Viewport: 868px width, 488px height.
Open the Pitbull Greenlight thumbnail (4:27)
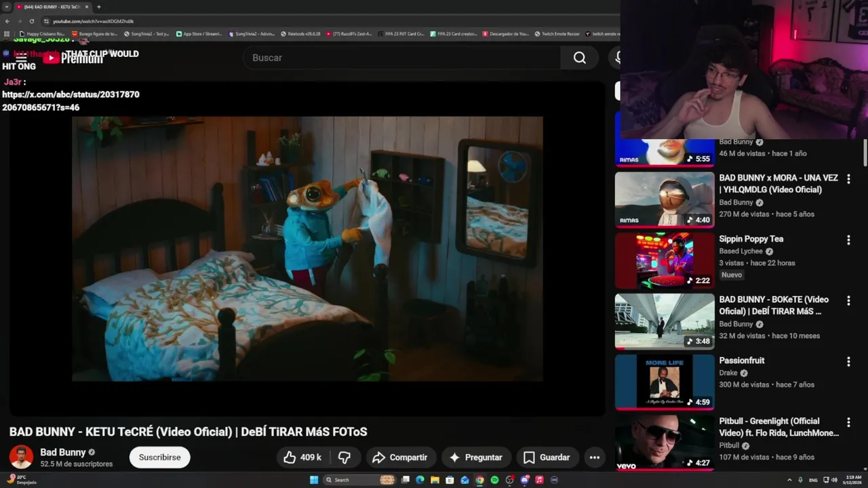point(665,443)
